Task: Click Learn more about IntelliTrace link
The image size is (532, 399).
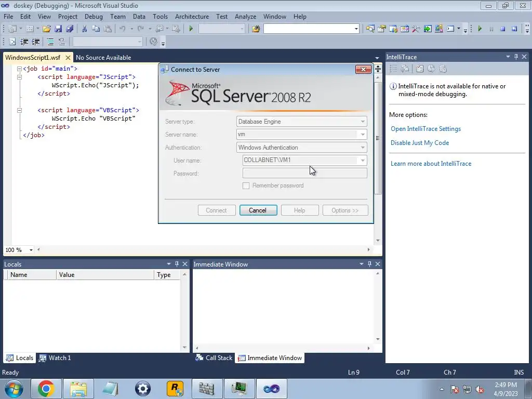Action: click(431, 164)
